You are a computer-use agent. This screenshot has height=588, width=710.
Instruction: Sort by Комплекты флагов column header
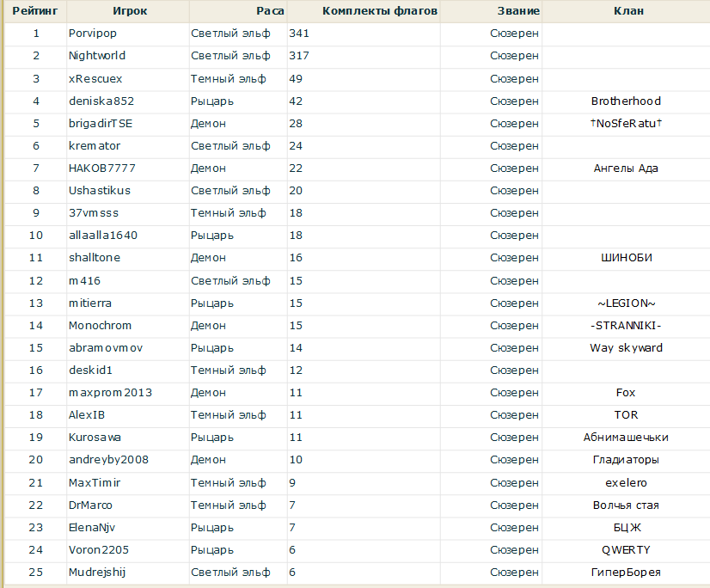(380, 11)
